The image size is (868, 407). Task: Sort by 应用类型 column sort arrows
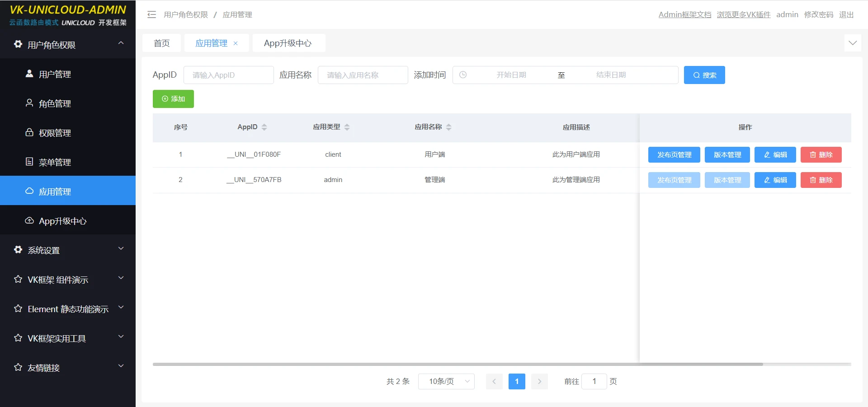(347, 127)
